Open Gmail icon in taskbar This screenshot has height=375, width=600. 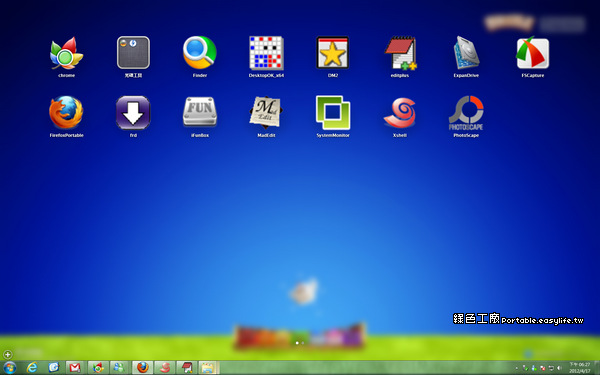(x=75, y=368)
